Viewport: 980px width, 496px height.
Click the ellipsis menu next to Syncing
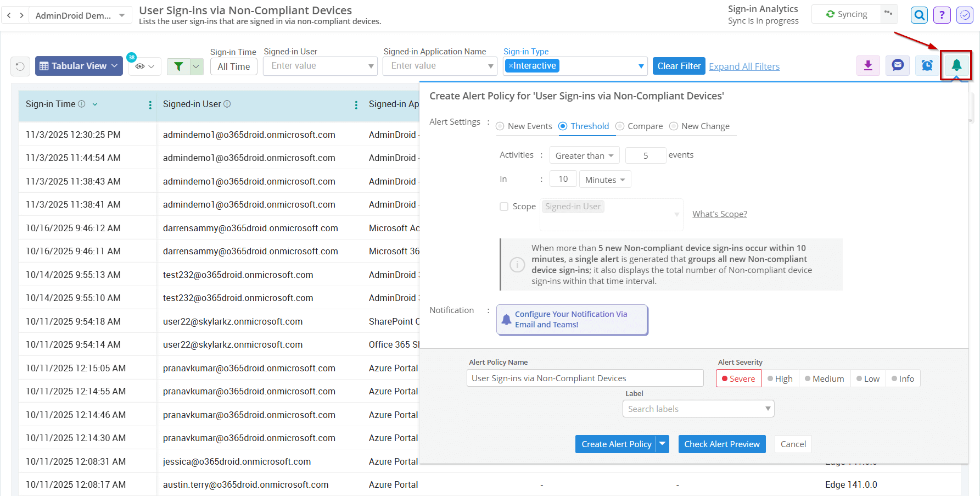(x=888, y=14)
